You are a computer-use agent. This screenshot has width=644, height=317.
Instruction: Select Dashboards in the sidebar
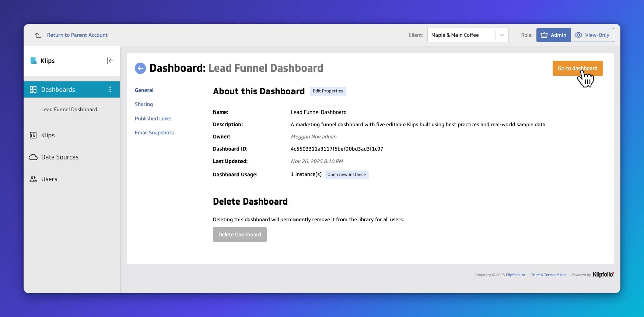(72, 89)
